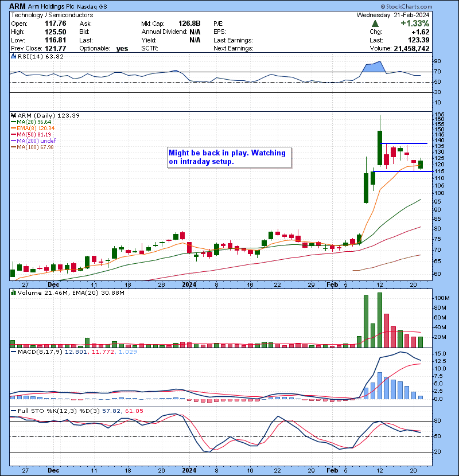Click the EPS label
The image size is (459, 476).
coord(221,32)
